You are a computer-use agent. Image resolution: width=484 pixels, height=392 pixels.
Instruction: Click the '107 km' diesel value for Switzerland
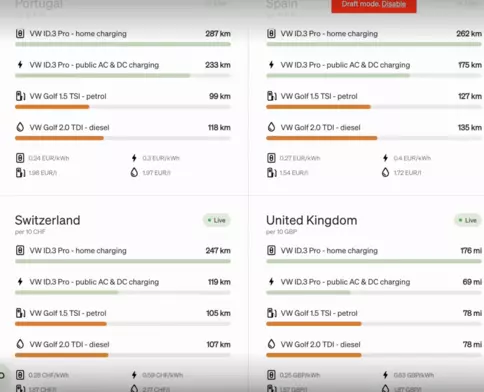(x=218, y=344)
